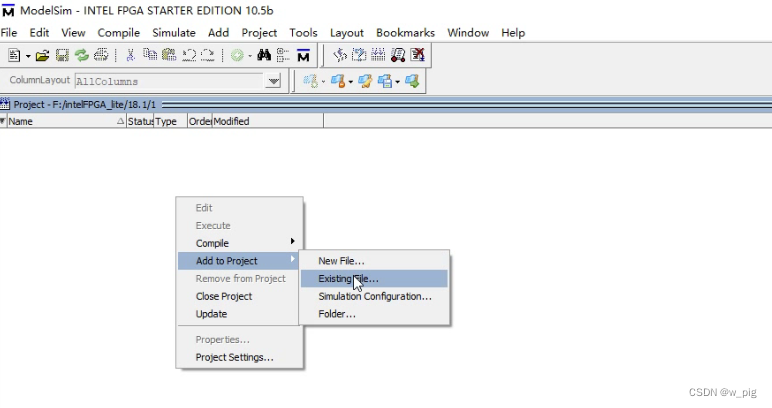This screenshot has height=408, width=772.
Task: Click the first layout icon after ColumnLayout
Action: [x=310, y=81]
